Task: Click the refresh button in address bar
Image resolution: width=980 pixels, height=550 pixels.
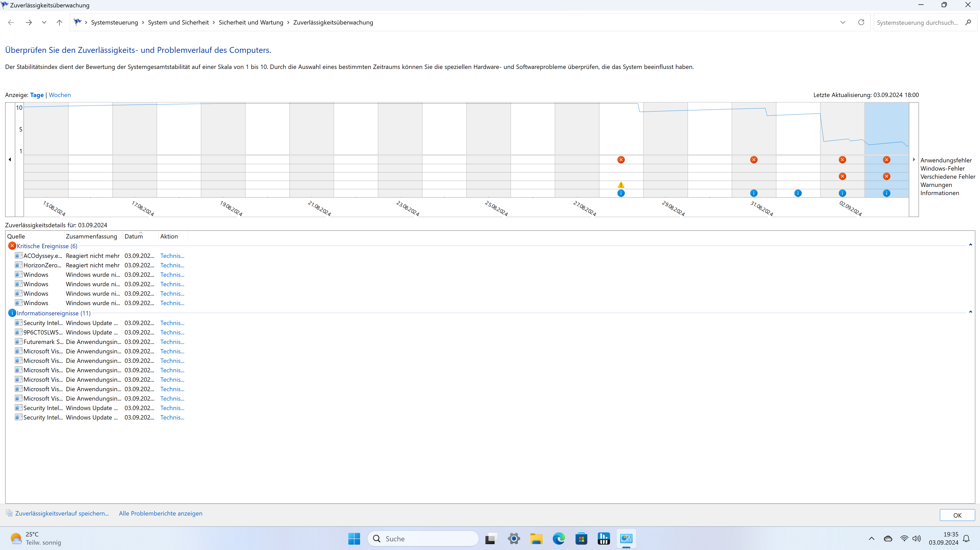Action: 861,22
